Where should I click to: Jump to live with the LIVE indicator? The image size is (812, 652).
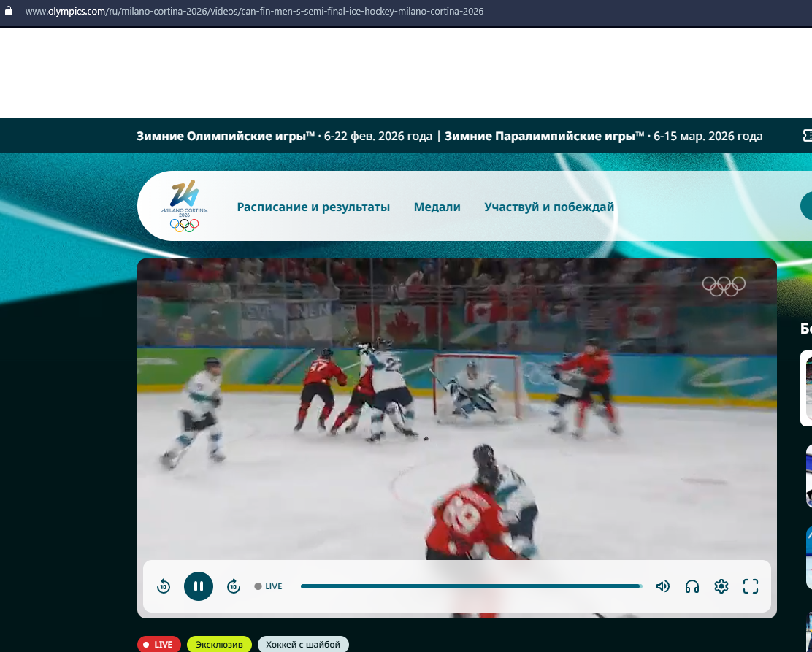point(268,586)
